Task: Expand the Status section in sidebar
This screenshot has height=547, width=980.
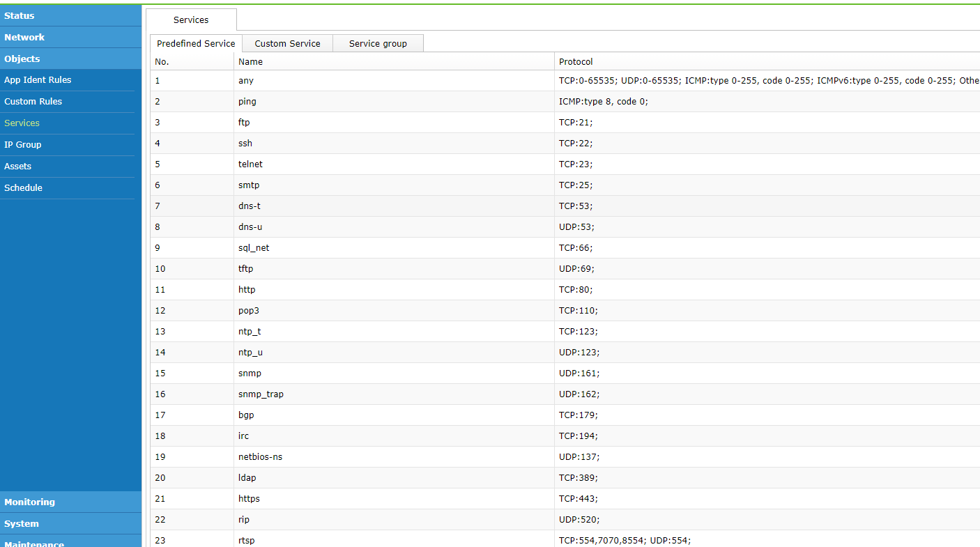Action: [x=70, y=15]
